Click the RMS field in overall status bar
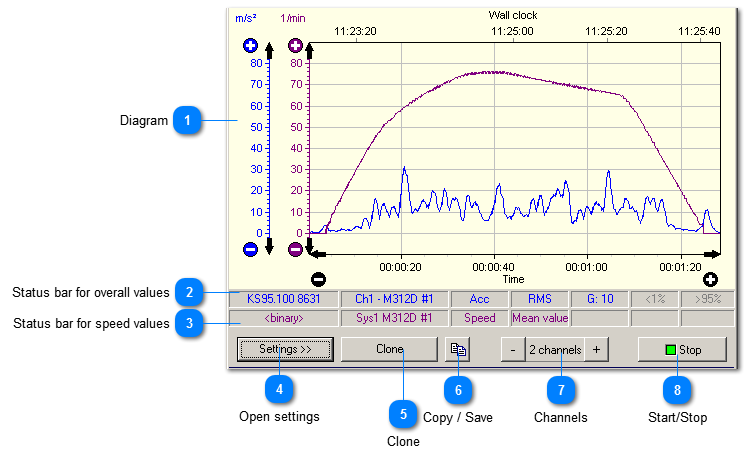 click(x=539, y=298)
